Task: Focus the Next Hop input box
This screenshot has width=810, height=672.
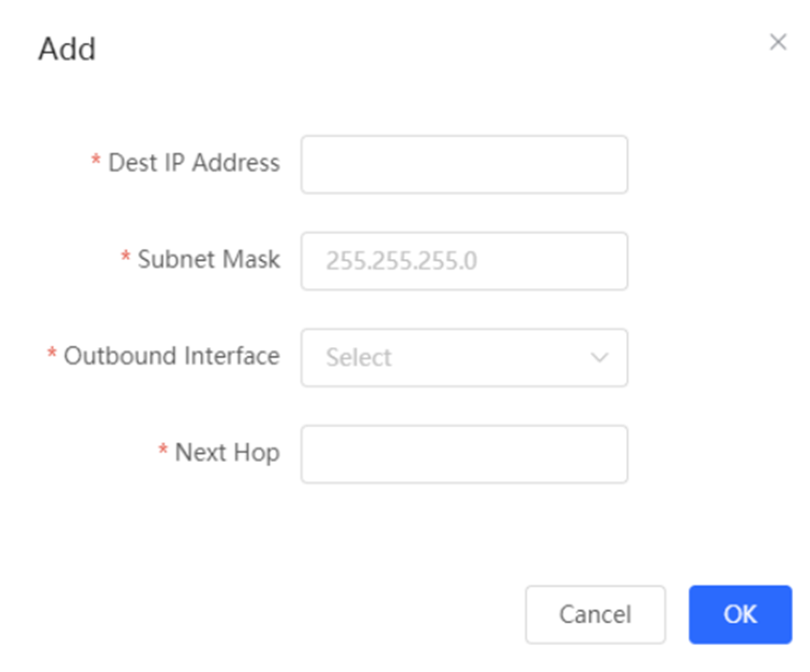Action: tap(464, 454)
